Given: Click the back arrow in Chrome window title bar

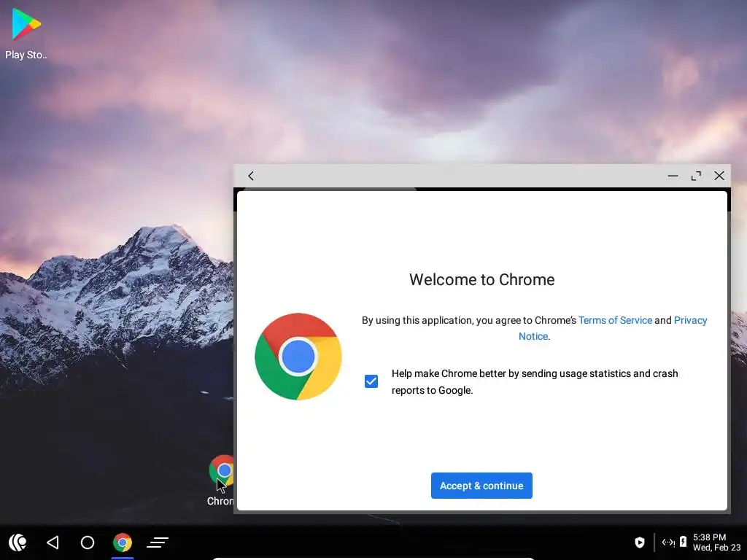Looking at the screenshot, I should 251,176.
